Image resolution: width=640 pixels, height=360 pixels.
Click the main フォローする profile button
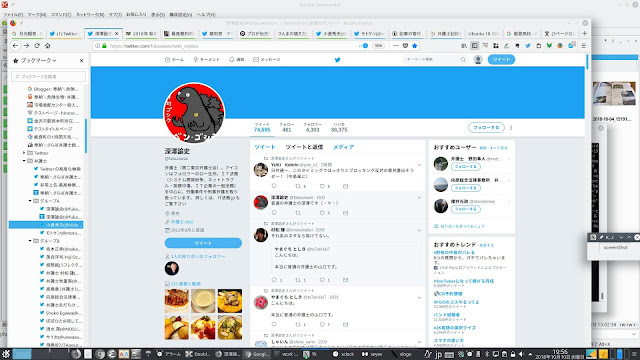(486, 128)
